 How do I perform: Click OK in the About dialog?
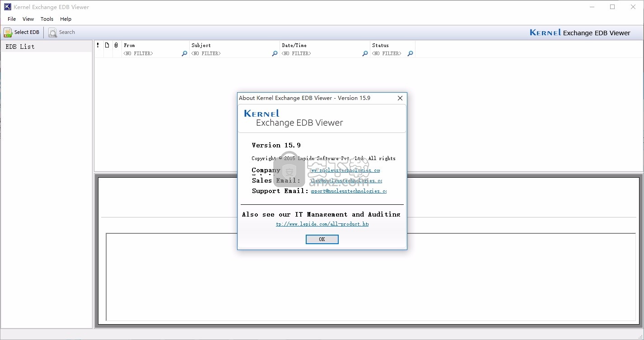point(322,239)
